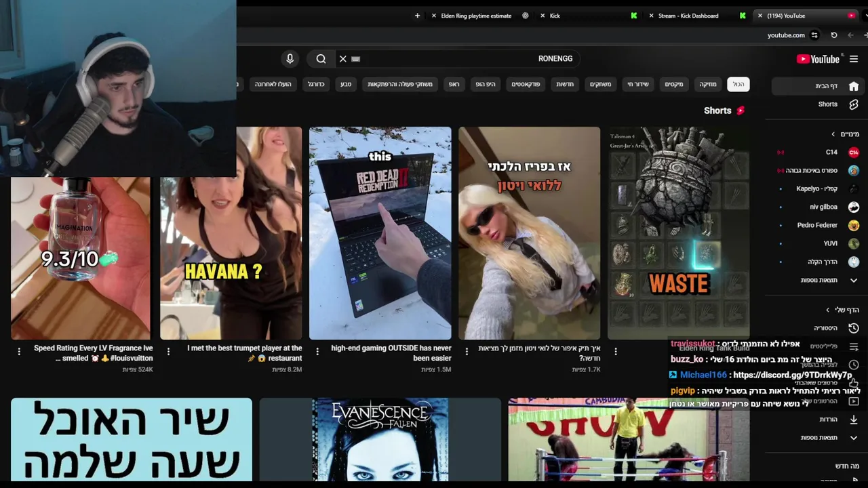Open the Red Dead Redemption laptop short
This screenshot has height=488, width=868.
click(380, 232)
